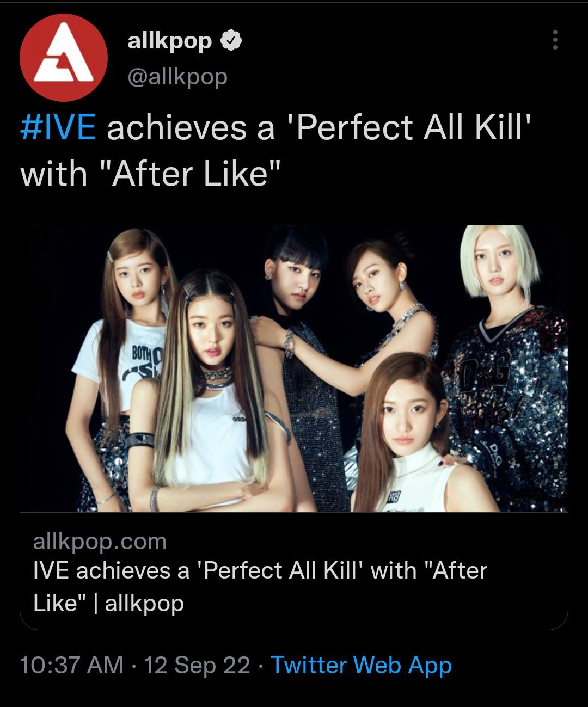Click the 10:37 AM timestamp
The height and width of the screenshot is (707, 588).
(71, 665)
